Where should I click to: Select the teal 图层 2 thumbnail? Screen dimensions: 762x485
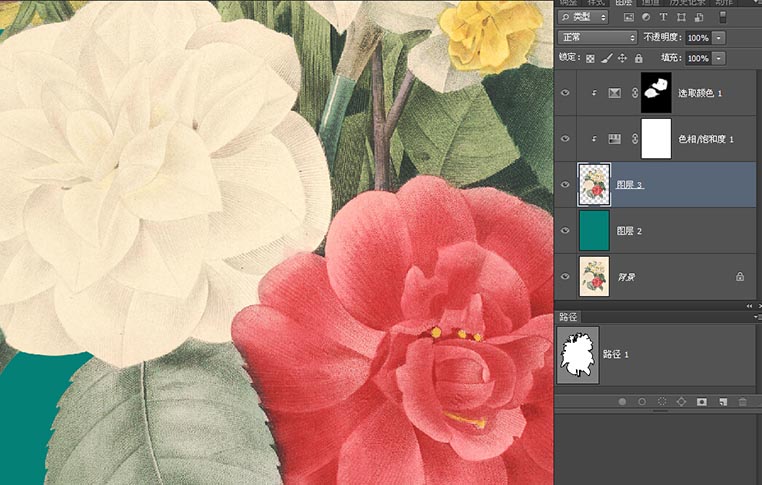pos(594,231)
